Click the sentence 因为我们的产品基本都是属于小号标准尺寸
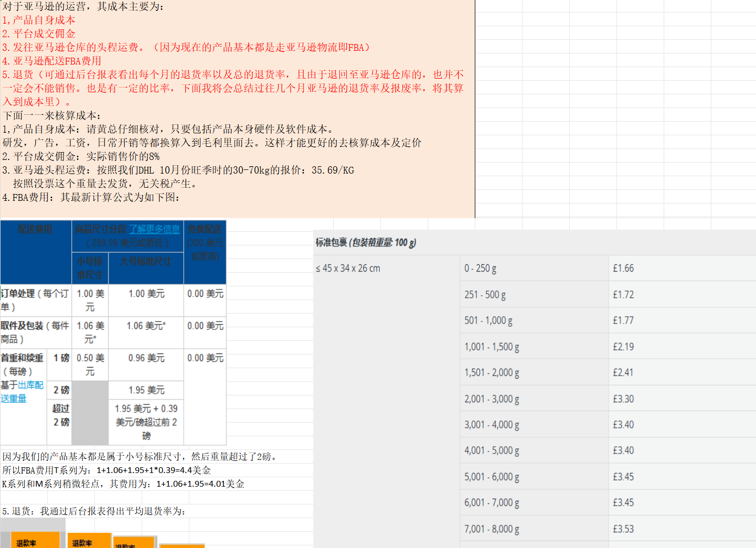 [x=140, y=457]
